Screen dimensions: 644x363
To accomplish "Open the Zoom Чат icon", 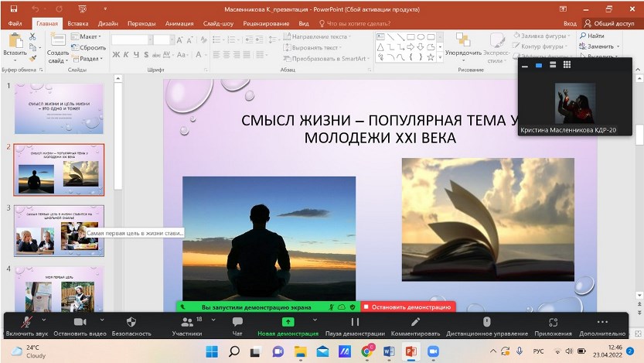I will [237, 322].
